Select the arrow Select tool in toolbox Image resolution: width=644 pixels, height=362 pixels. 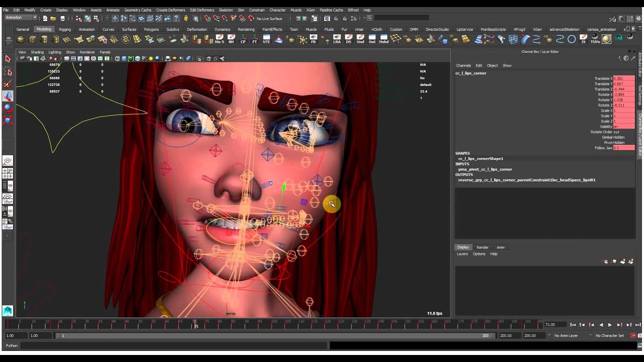point(8,59)
